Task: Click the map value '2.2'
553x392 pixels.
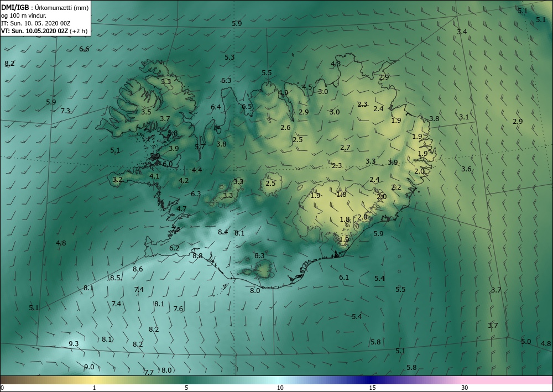Action: click(396, 187)
